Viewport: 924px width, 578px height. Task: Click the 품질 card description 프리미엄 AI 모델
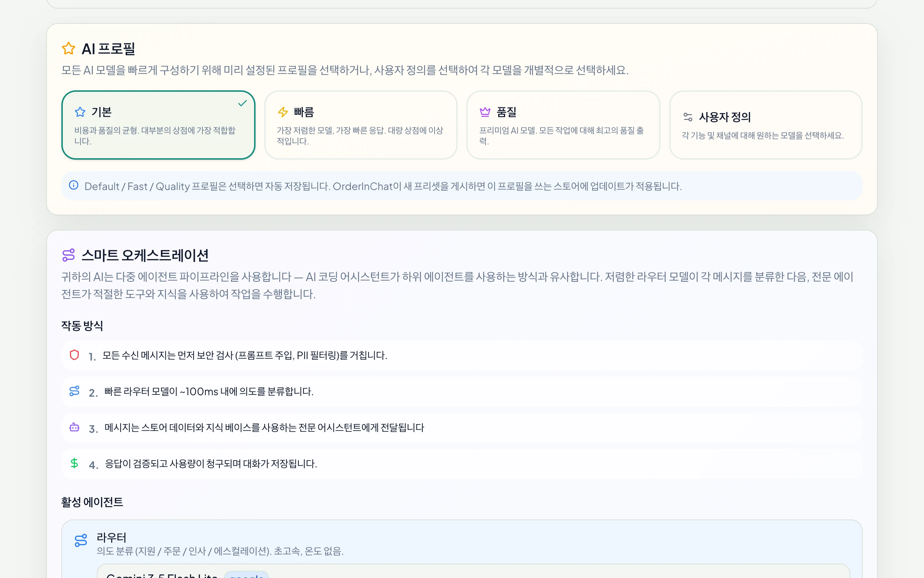tap(562, 136)
